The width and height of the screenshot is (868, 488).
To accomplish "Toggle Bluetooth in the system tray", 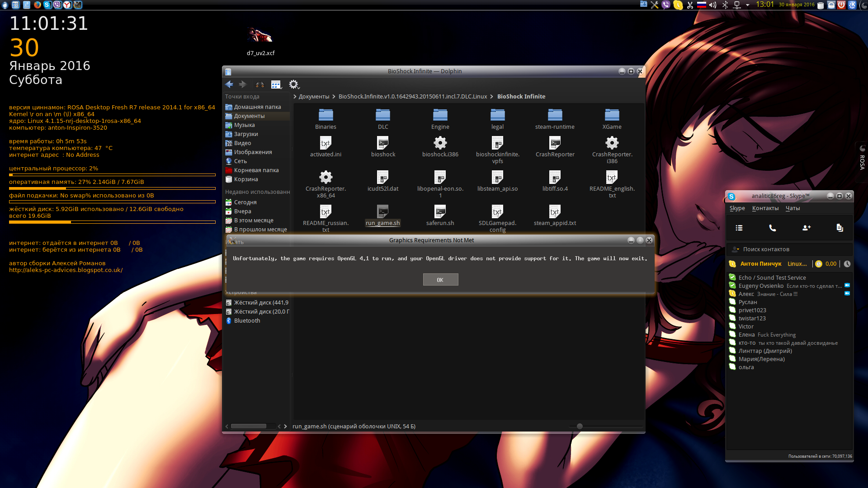I will (725, 5).
